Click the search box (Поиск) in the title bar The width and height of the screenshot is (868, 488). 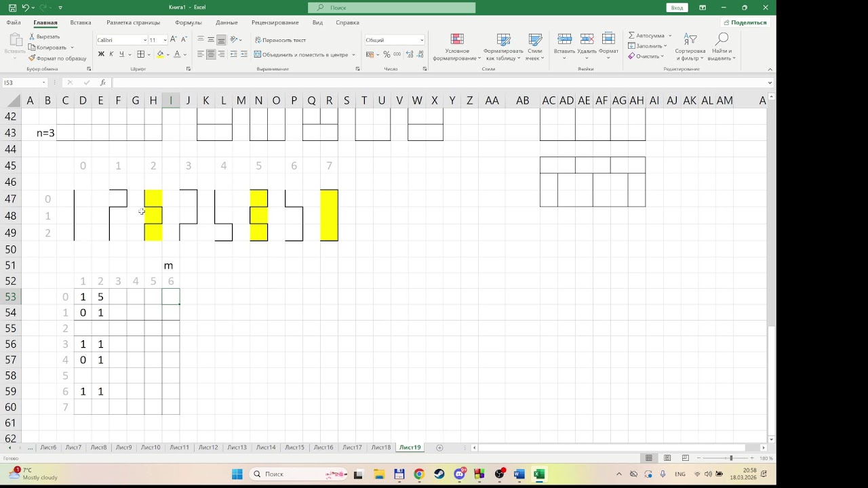391,7
